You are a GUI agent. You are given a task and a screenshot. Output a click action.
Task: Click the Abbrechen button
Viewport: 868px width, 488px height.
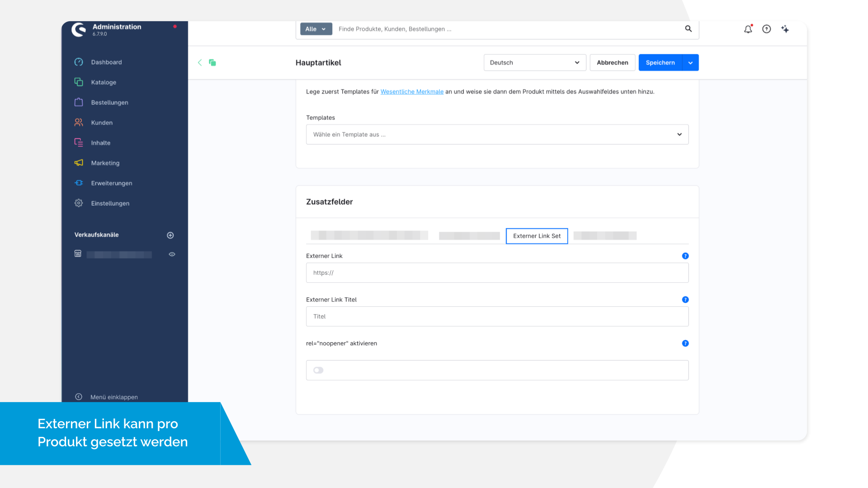(x=613, y=62)
